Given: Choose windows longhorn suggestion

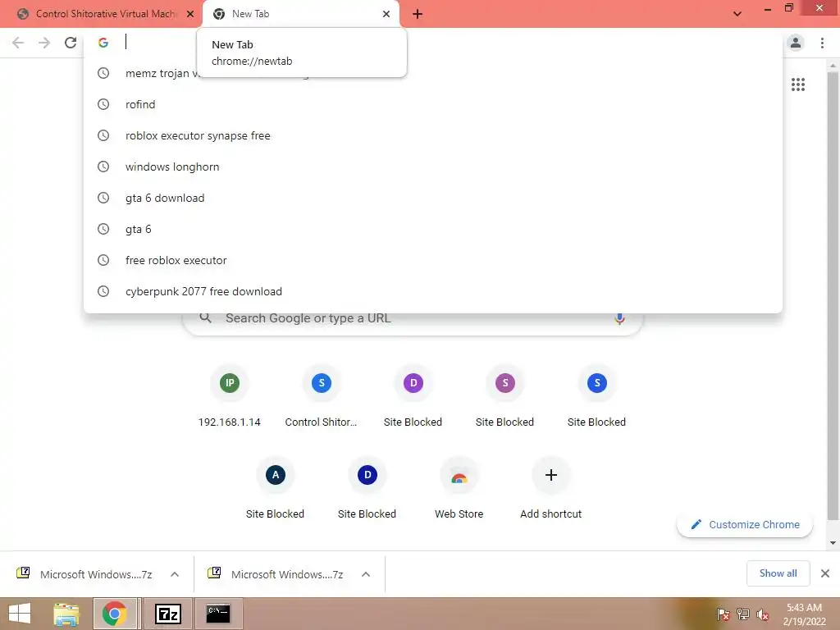Looking at the screenshot, I should click(x=433, y=167).
